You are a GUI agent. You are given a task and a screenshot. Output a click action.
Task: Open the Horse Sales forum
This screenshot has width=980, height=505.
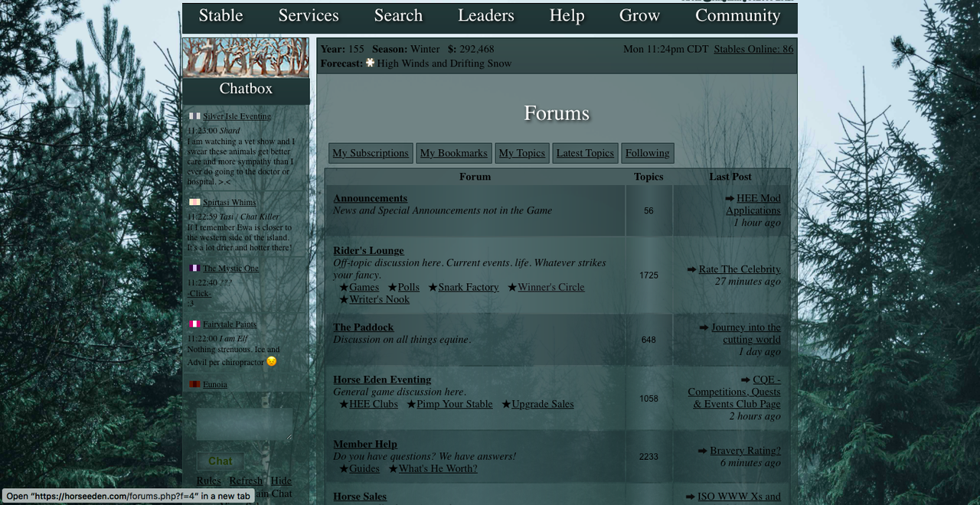(360, 497)
